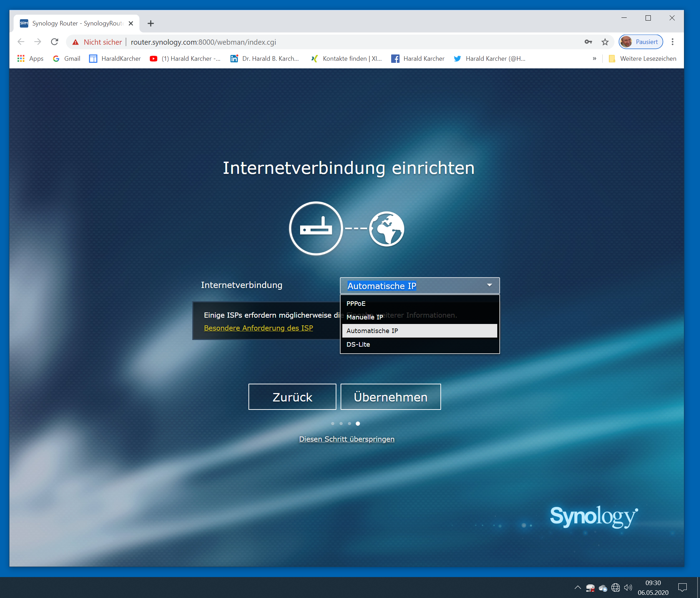This screenshot has width=700, height=598.
Task: Open the Chrome three-dot menu
Action: pos(672,42)
